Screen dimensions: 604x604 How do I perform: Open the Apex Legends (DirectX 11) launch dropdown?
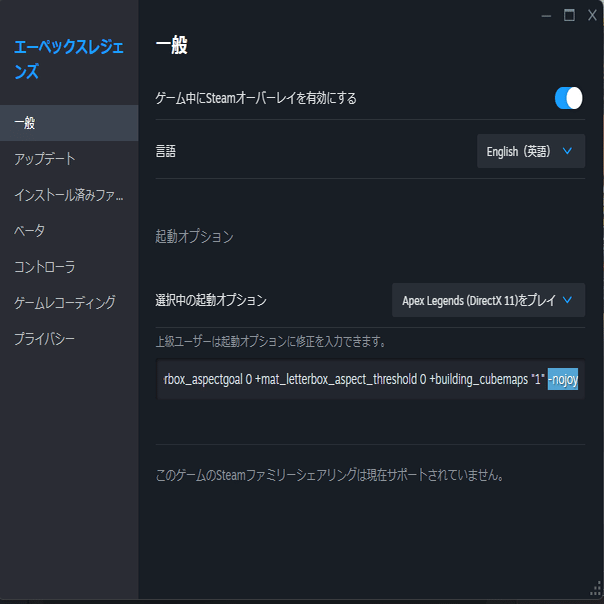pyautogui.click(x=488, y=300)
